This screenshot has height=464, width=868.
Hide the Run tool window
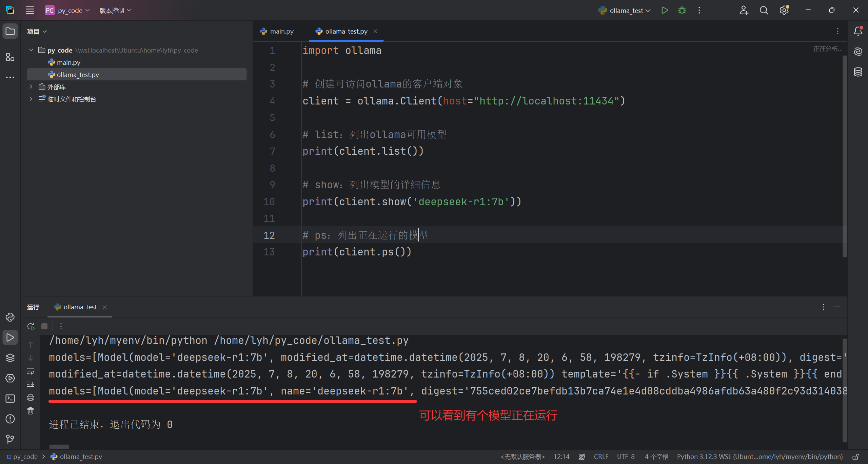[837, 307]
